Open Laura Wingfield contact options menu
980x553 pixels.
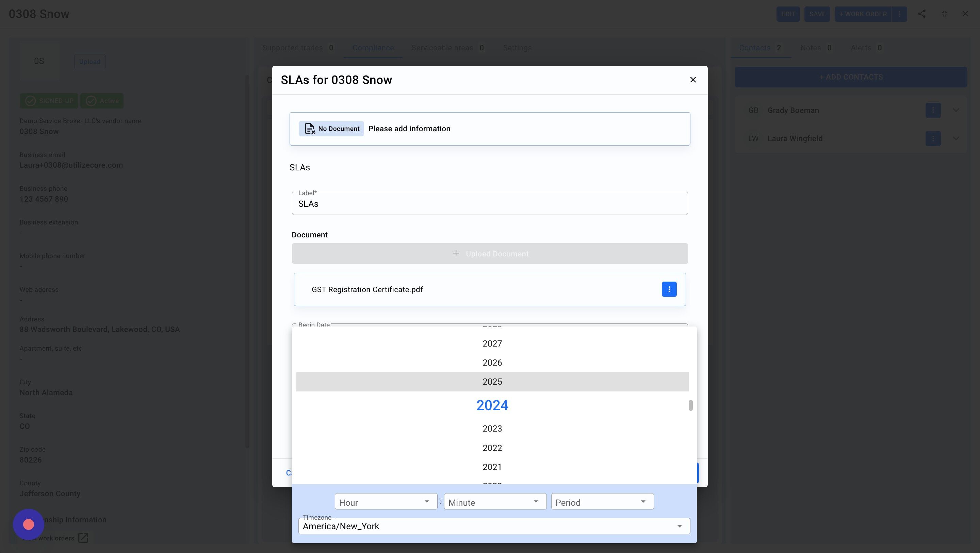[x=933, y=138]
